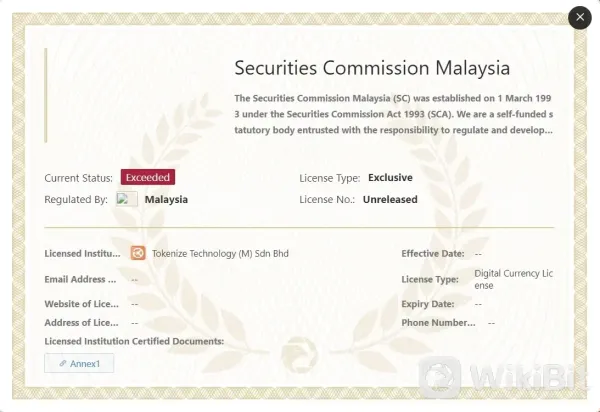Click the Unreleased license number value

tap(390, 199)
